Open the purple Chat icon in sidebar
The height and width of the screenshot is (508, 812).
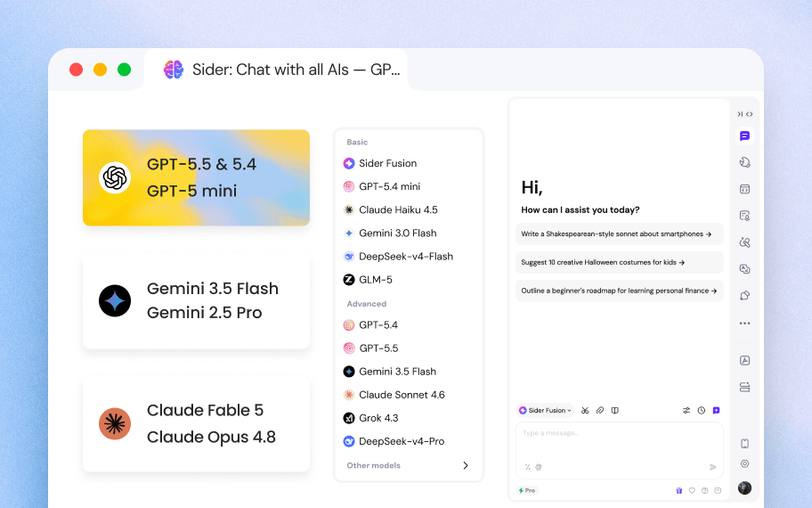coord(744,135)
